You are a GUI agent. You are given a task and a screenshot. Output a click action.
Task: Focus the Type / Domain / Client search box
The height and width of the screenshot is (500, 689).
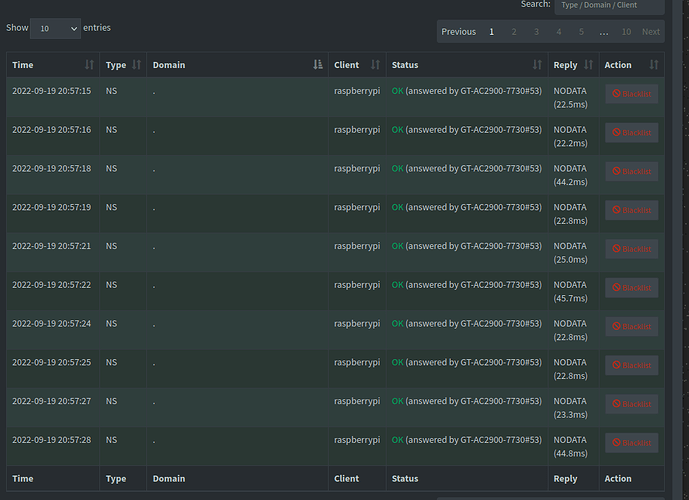pos(609,5)
